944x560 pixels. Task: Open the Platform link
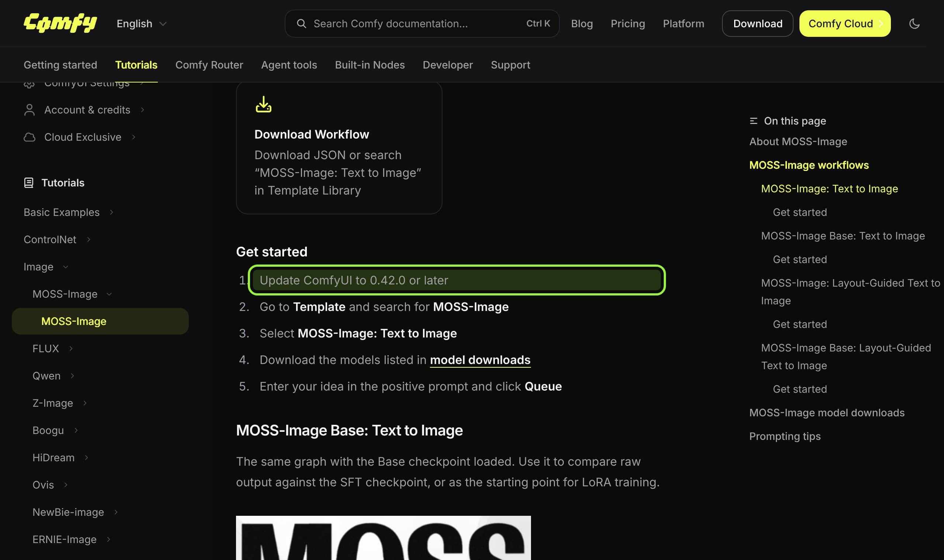click(683, 24)
